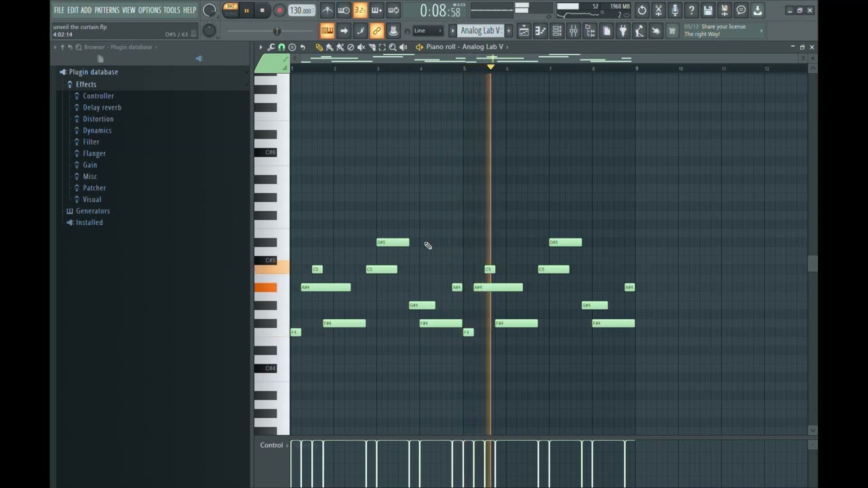This screenshot has height=488, width=868.
Task: Open the ADD menu
Action: [x=86, y=10]
